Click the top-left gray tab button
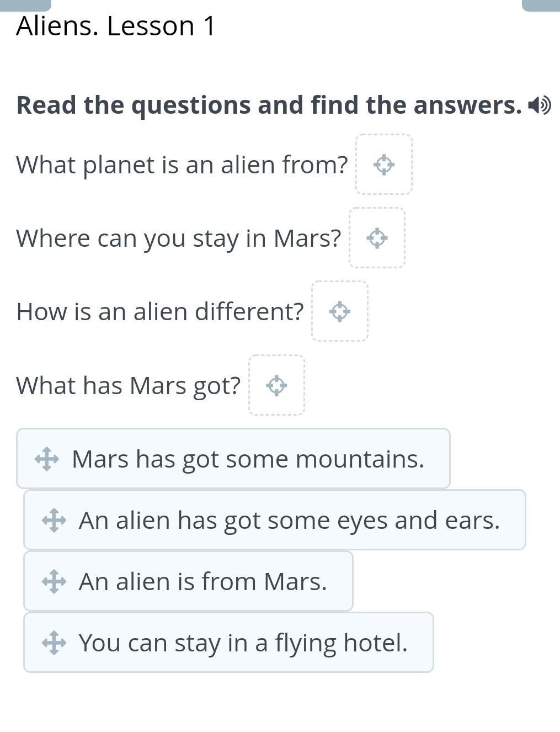560x732 pixels. 25,5
